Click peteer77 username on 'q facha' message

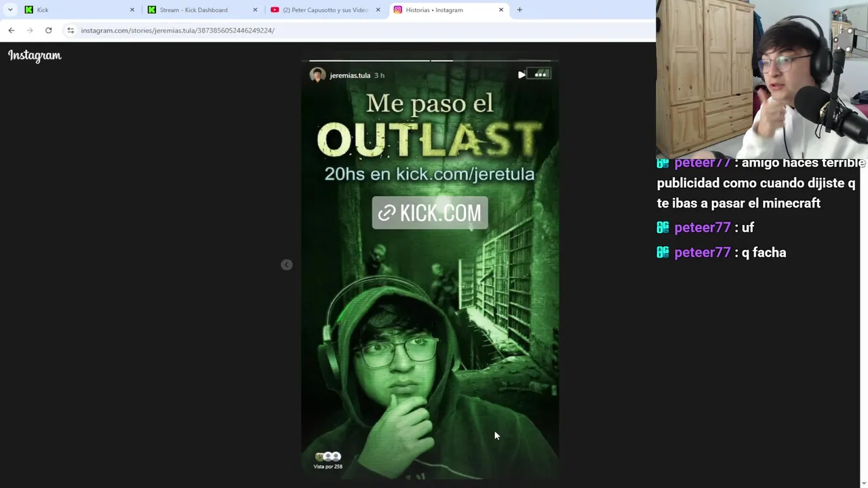point(703,252)
